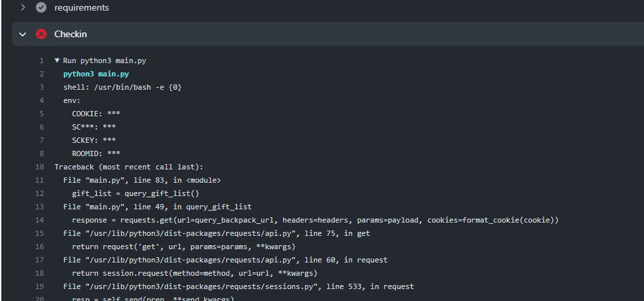
Task: Click the api.py 'line 60, in request' line
Action: click(x=225, y=260)
